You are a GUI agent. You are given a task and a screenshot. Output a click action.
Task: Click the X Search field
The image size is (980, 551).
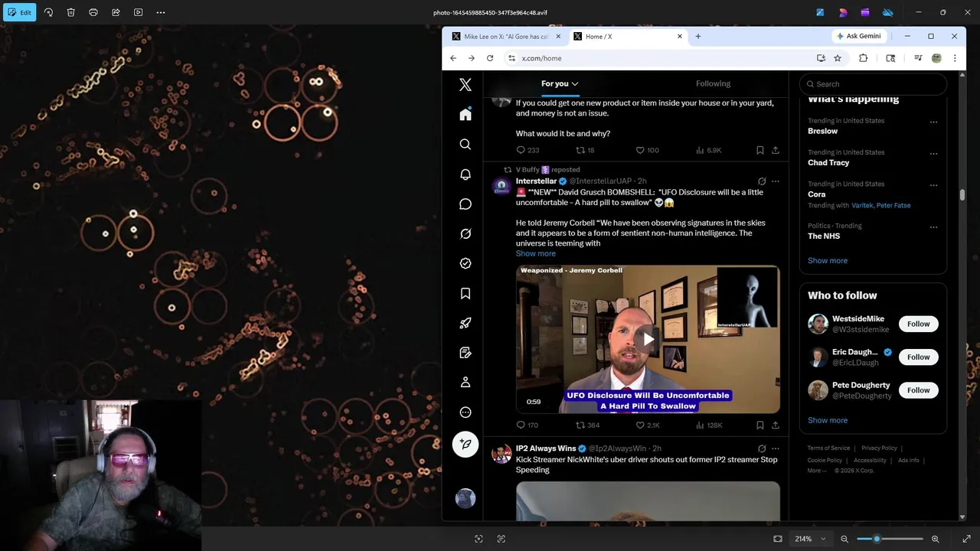pos(874,84)
